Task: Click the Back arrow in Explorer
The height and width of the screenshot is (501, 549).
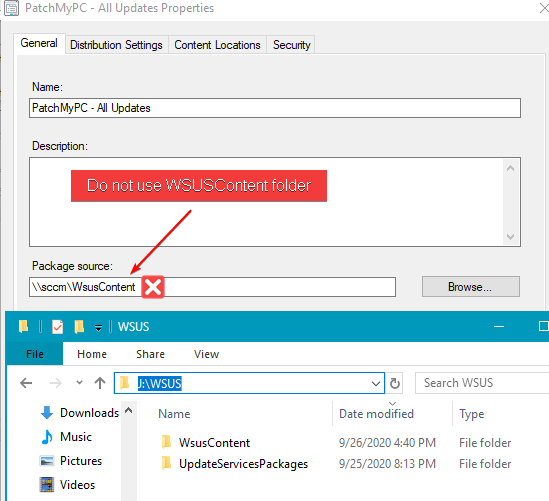Action: (26, 383)
